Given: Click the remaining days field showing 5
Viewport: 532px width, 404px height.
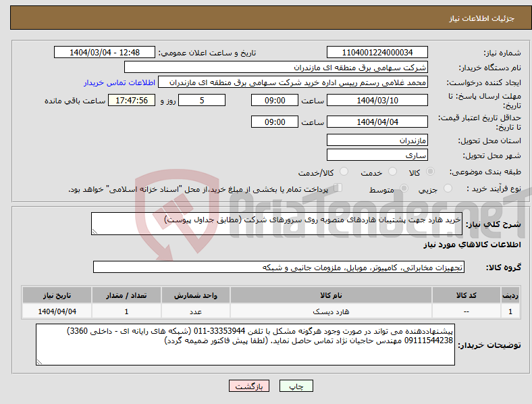Looking at the screenshot, I should tap(202, 100).
